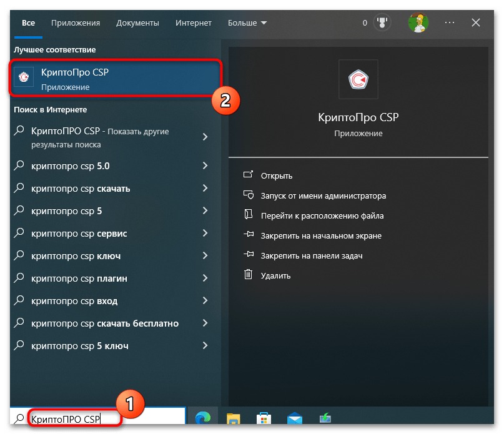Open the download-arrow app on the taskbar
Viewport: 504px width, 434px height.
coord(325,418)
